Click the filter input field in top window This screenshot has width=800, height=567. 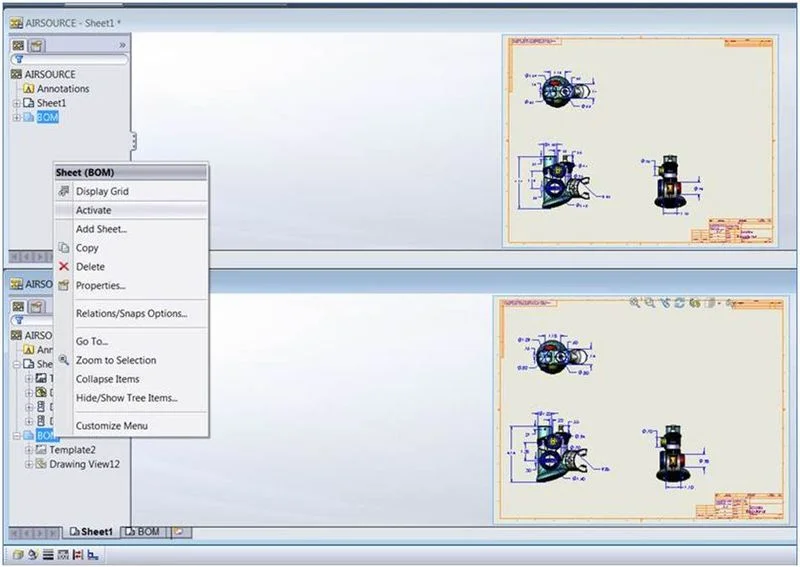tap(69, 60)
